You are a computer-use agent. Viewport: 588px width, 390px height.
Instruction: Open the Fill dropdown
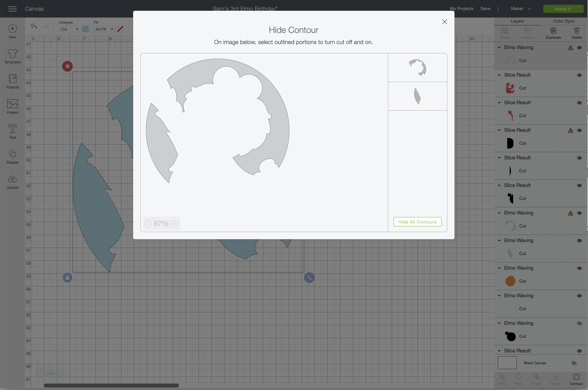(x=104, y=29)
